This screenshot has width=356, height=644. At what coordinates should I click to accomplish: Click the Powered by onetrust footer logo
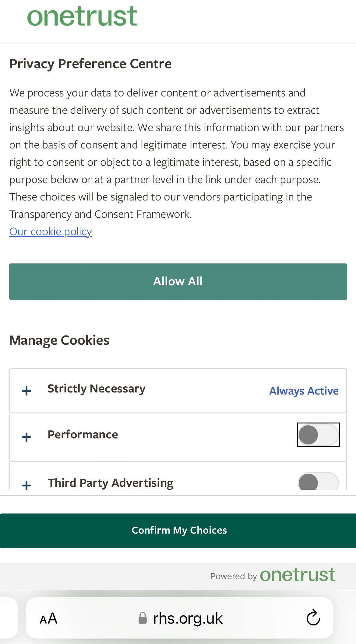297,575
